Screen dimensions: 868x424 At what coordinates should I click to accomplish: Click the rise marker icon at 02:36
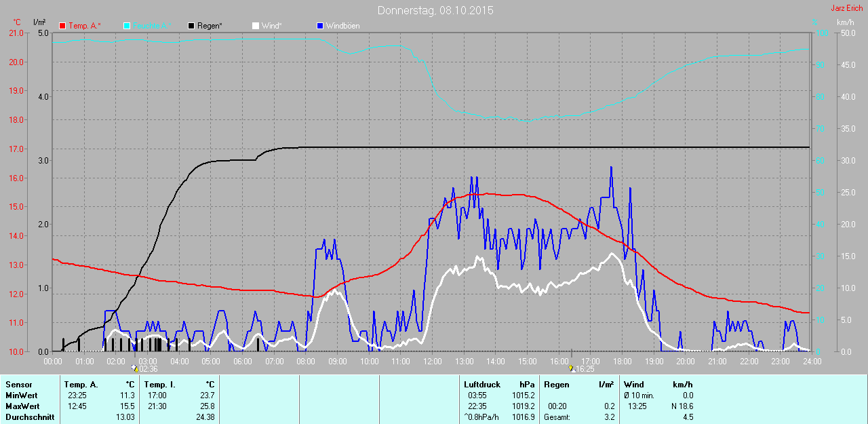tap(135, 368)
